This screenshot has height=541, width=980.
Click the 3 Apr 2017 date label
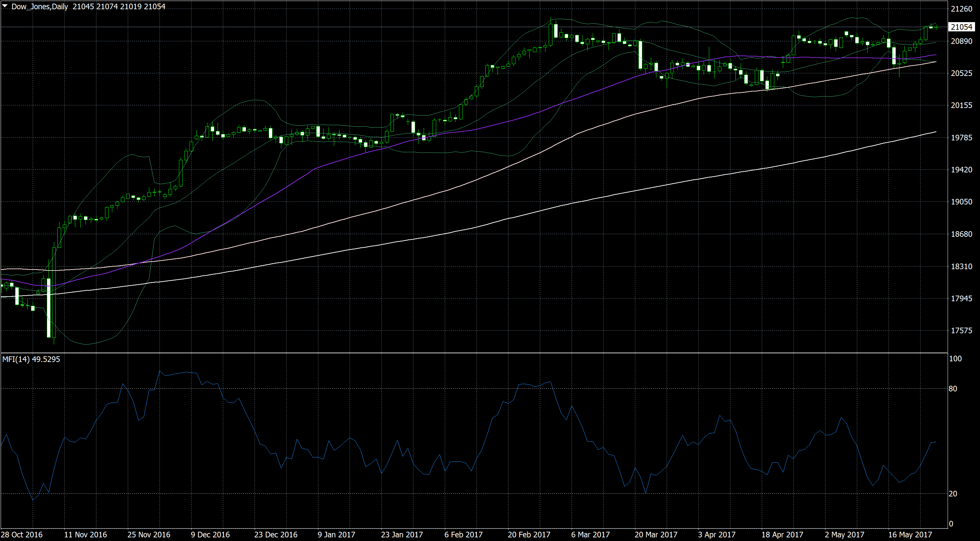tap(717, 534)
